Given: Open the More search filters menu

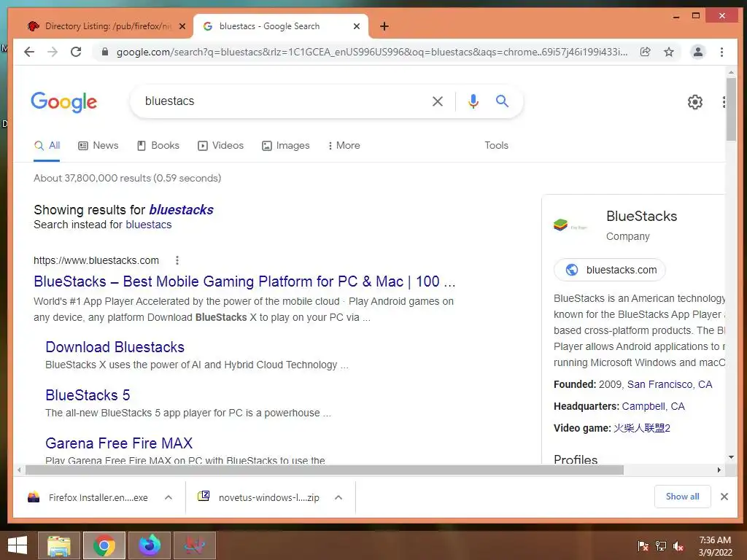Looking at the screenshot, I should pos(344,146).
